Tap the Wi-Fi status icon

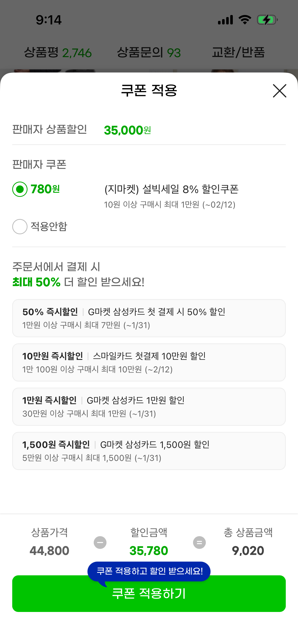245,20
